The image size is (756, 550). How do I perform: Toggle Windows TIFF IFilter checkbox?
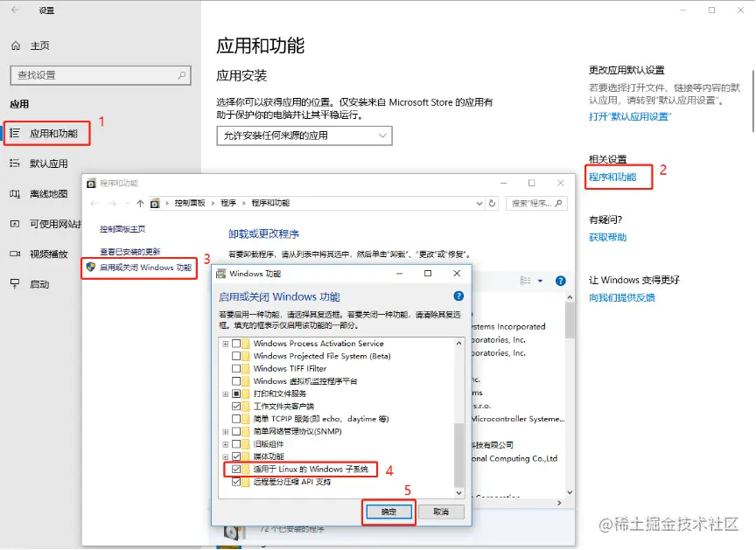[236, 368]
